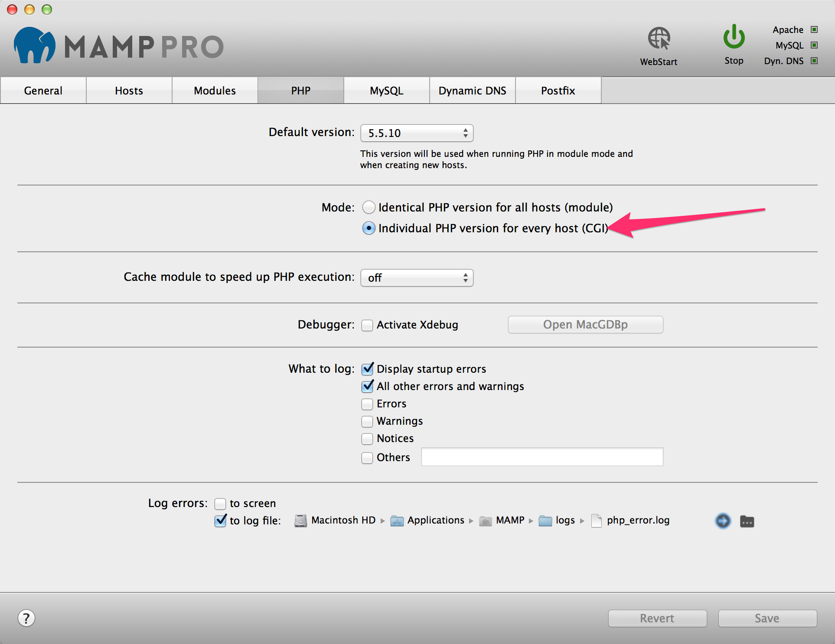Open the Default version 5.5.10 dropdown

(x=417, y=133)
